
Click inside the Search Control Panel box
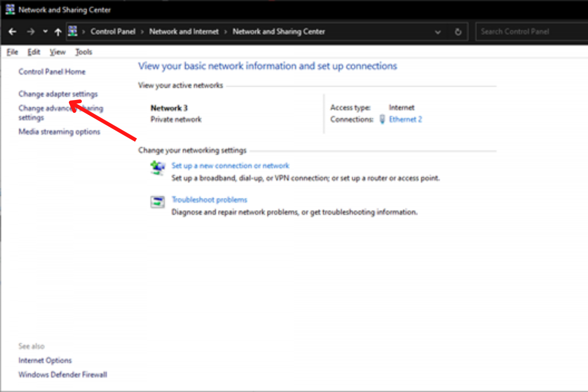[528, 32]
